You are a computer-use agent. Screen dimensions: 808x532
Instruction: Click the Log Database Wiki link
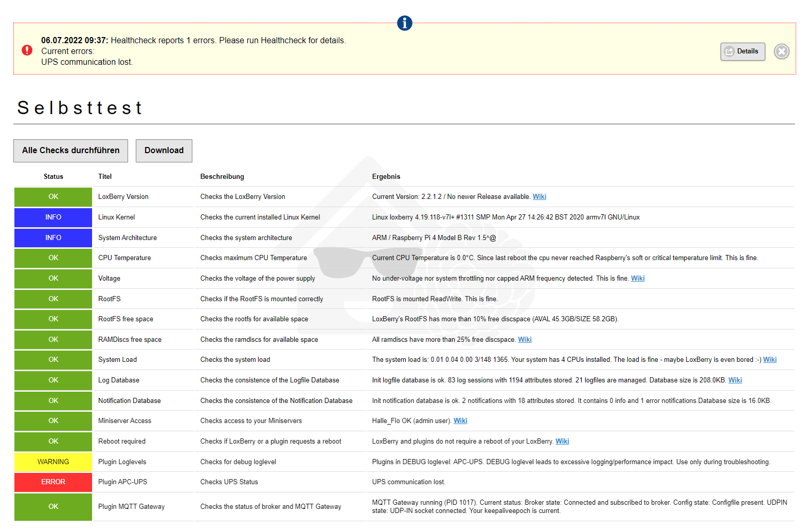(735, 380)
